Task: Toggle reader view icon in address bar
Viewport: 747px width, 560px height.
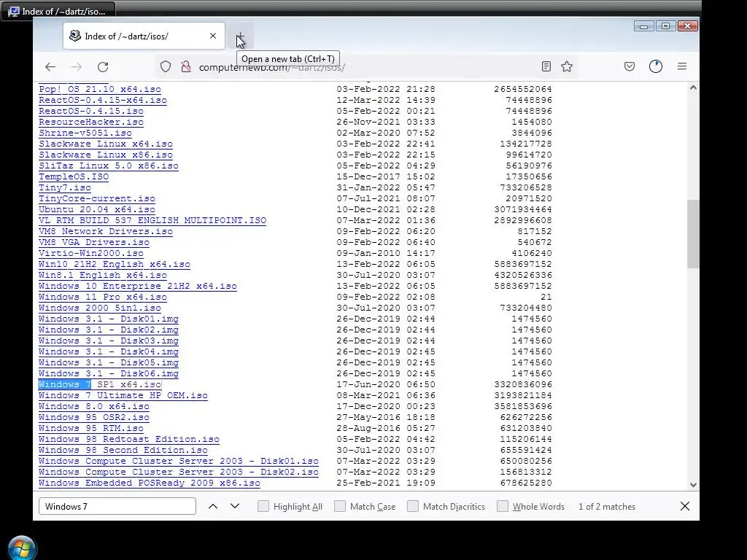Action: [546, 66]
